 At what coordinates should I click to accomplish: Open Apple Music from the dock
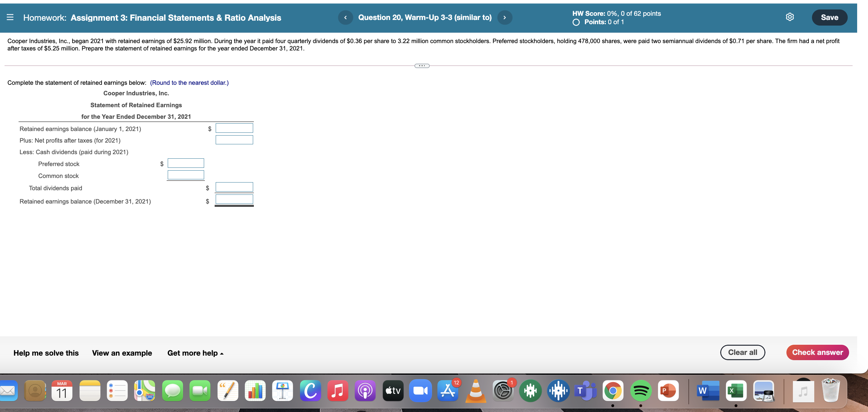(337, 390)
